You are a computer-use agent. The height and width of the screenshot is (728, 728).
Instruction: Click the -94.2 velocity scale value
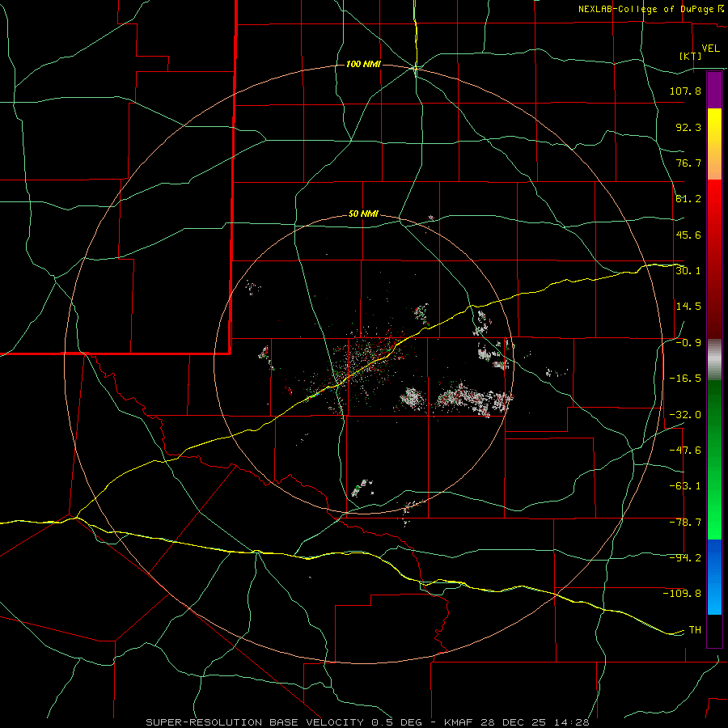click(685, 558)
